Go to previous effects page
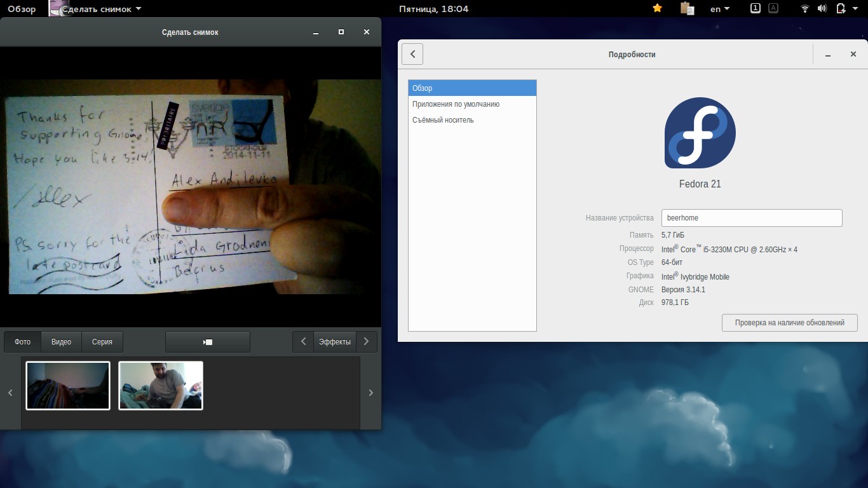 tap(303, 342)
